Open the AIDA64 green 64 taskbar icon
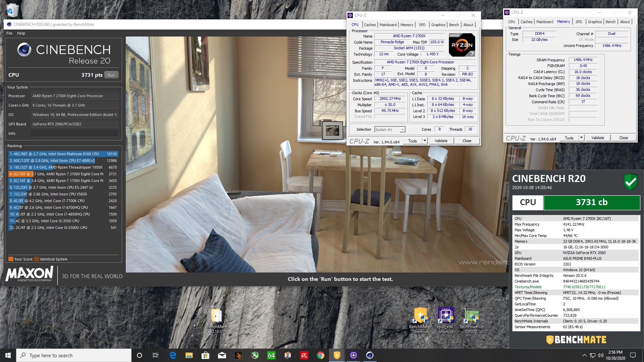This screenshot has height=362, width=644. click(271, 355)
